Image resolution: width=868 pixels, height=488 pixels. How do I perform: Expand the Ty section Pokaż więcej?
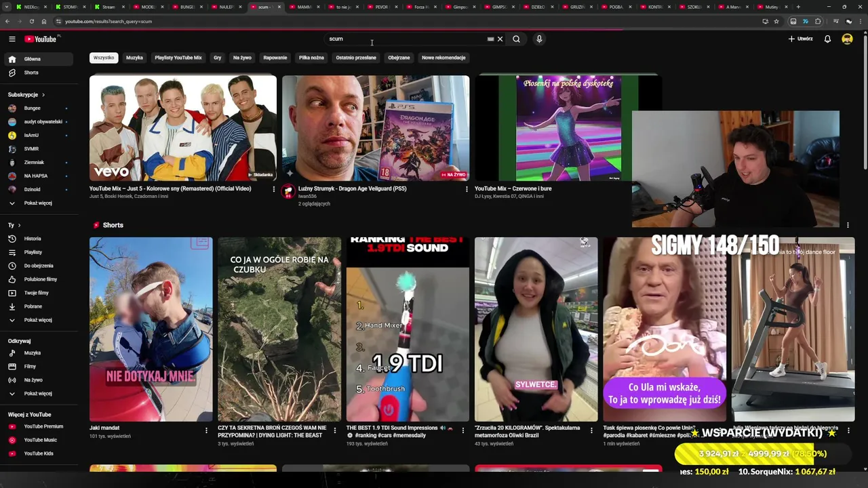tap(38, 320)
